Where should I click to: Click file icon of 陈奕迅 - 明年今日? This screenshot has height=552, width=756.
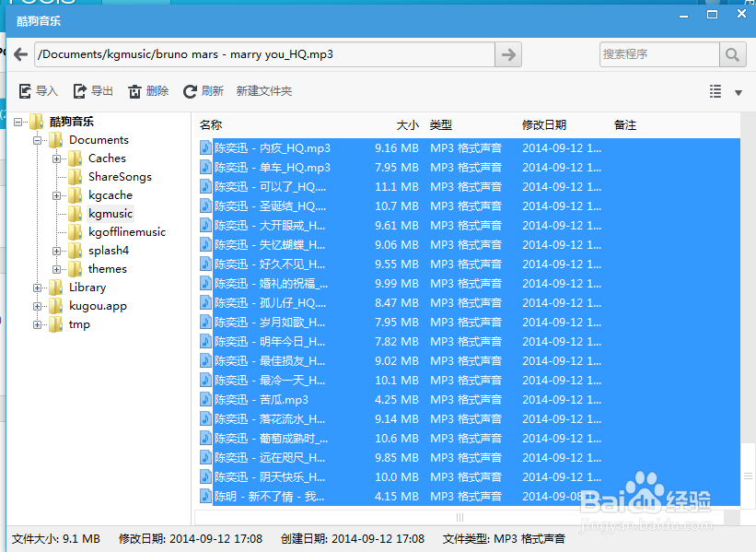pos(206,341)
